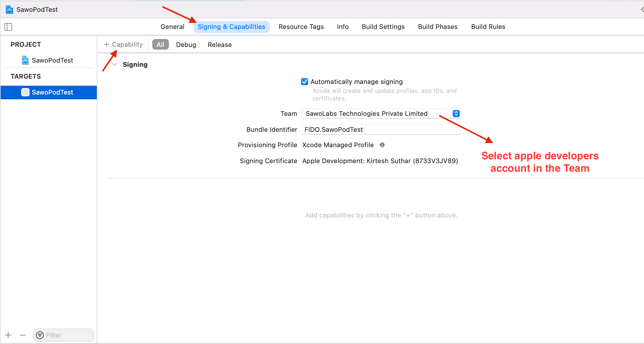The width and height of the screenshot is (644, 344).
Task: Click the add target plus icon at bottom
Action: (8, 335)
